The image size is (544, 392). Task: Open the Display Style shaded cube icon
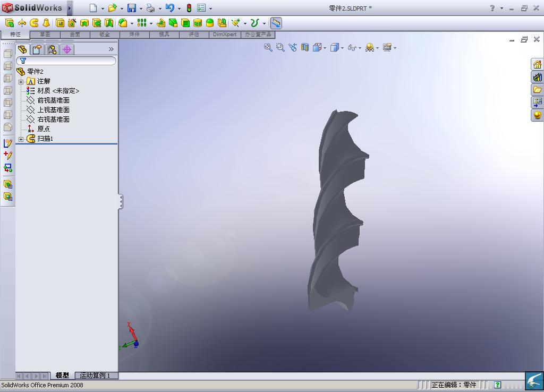coord(334,47)
